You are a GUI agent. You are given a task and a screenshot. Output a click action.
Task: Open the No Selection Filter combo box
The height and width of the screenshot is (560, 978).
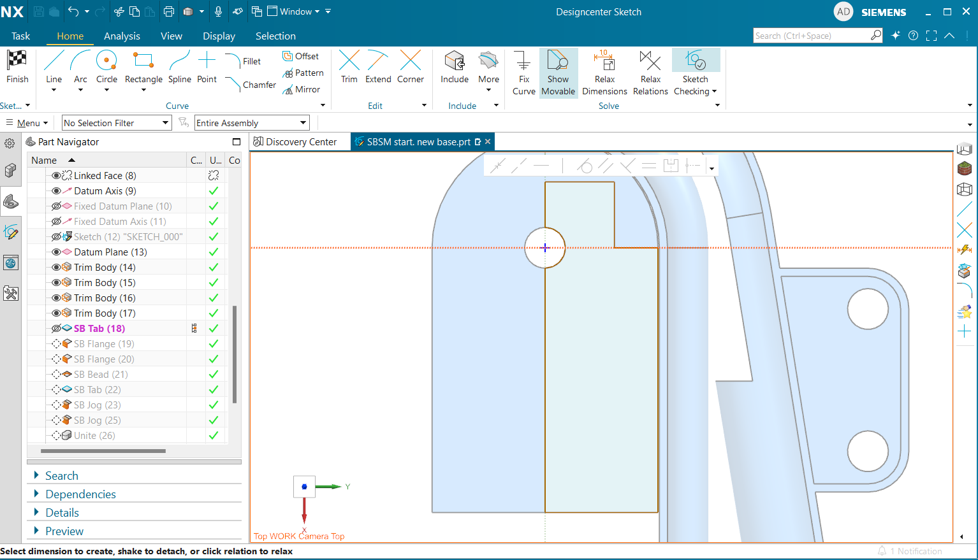117,123
